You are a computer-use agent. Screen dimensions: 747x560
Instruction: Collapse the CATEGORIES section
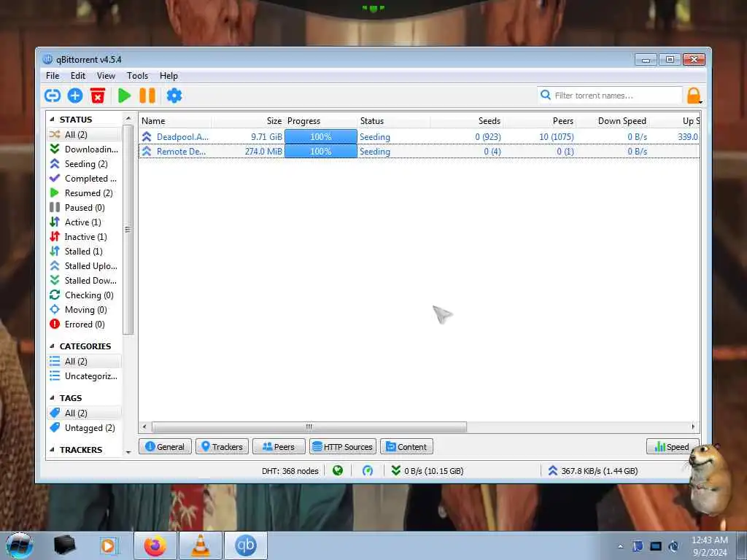click(x=52, y=346)
